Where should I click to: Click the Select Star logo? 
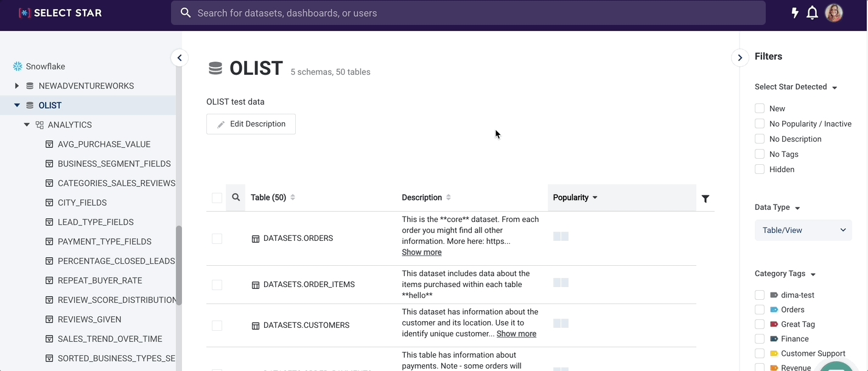(60, 13)
